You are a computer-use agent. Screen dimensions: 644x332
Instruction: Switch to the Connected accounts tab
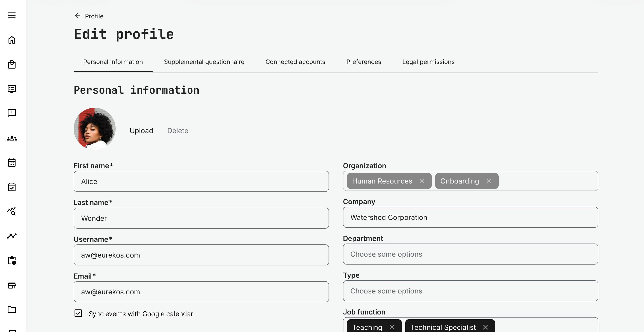click(x=295, y=62)
